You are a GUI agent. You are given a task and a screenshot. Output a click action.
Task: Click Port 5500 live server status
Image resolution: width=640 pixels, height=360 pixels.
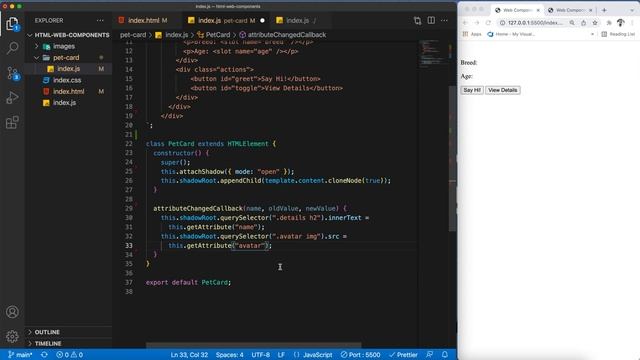tap(360, 355)
